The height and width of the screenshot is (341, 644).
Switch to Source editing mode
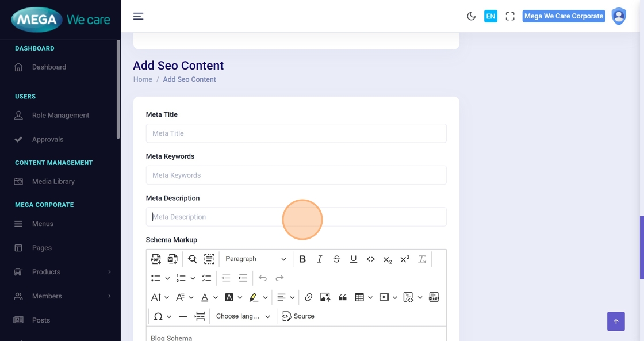pyautogui.click(x=298, y=316)
